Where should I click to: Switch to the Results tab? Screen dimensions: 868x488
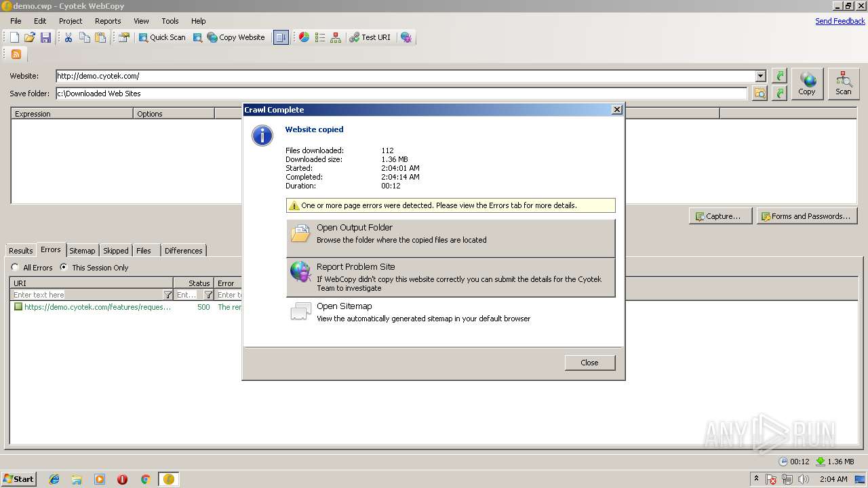point(21,251)
